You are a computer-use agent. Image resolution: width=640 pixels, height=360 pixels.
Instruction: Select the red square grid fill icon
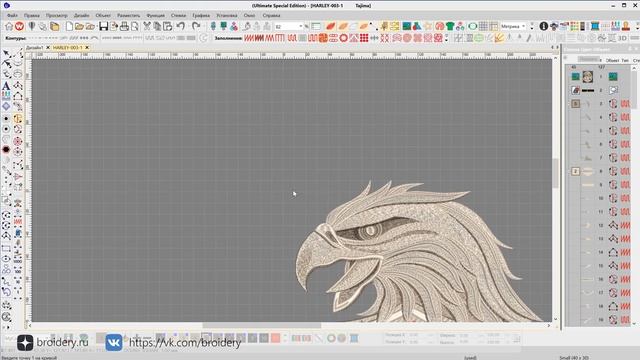click(x=364, y=38)
